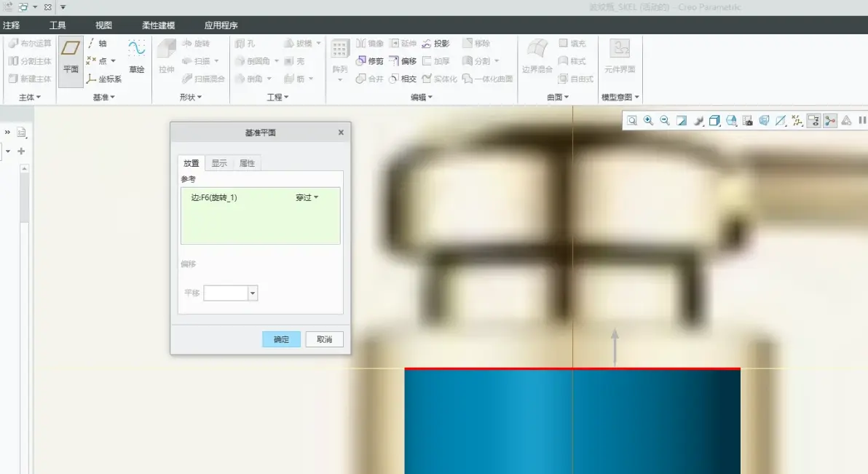
Task: Open the 视图 ribbon tab
Action: (x=103, y=25)
